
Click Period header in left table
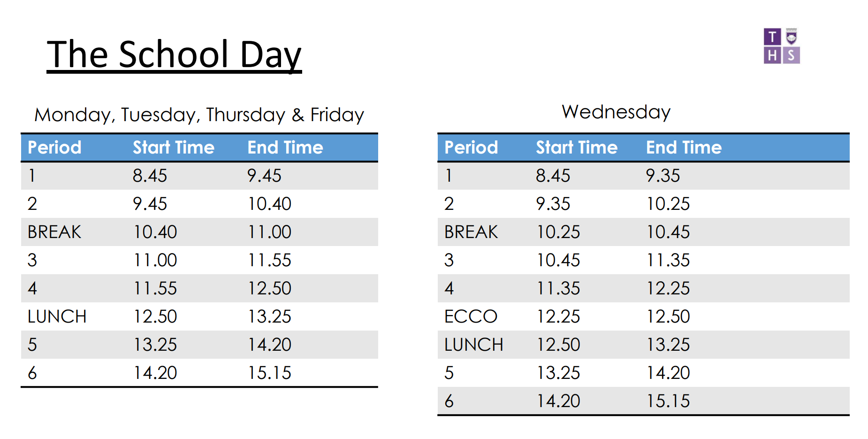54,147
